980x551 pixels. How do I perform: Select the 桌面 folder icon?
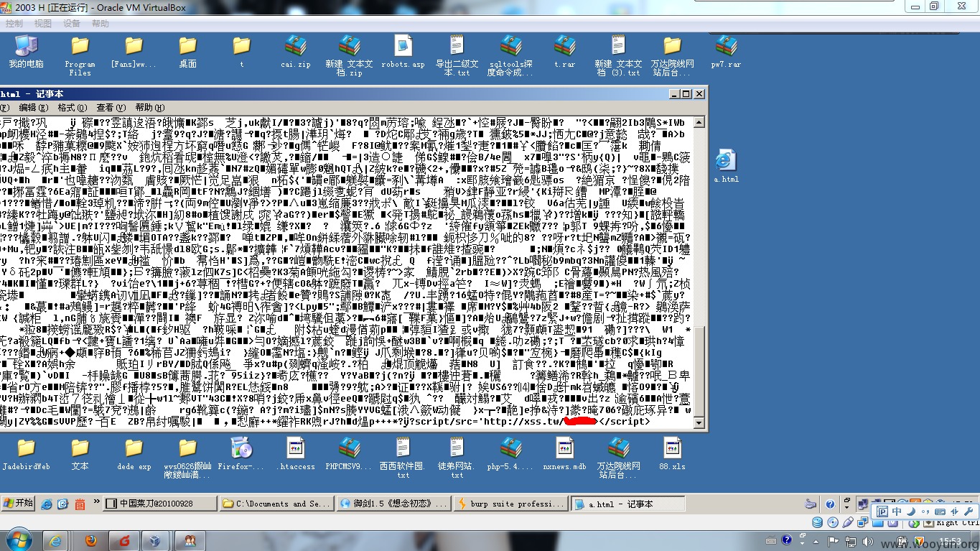188,52
